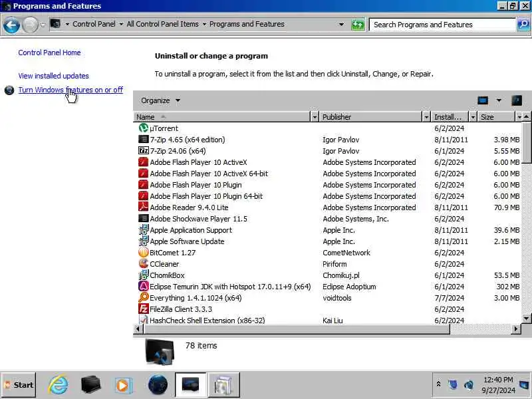Click Programs and Features in breadcrumb
The height and width of the screenshot is (399, 532).
(247, 24)
